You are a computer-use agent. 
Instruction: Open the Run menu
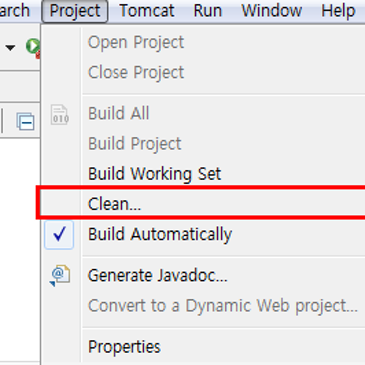(207, 11)
